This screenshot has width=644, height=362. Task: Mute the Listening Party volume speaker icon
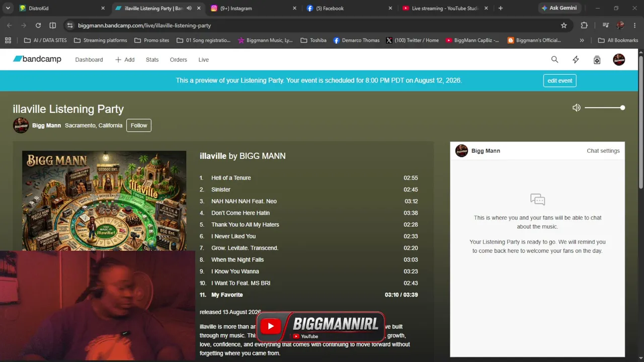(x=577, y=108)
